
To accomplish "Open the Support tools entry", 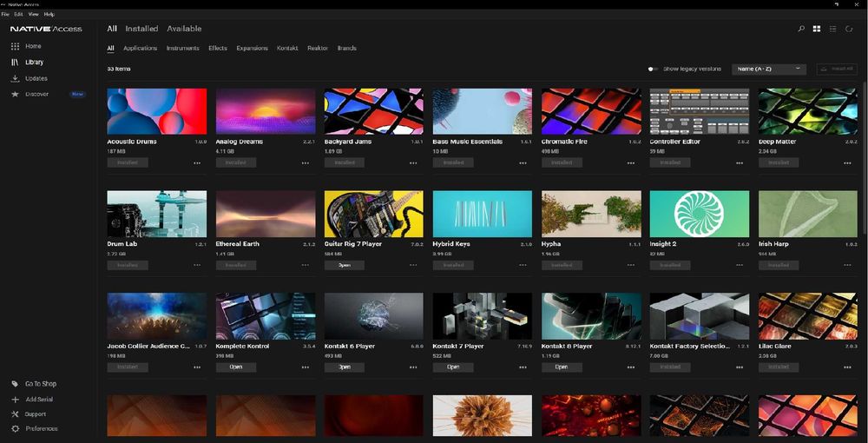I will click(x=29, y=414).
